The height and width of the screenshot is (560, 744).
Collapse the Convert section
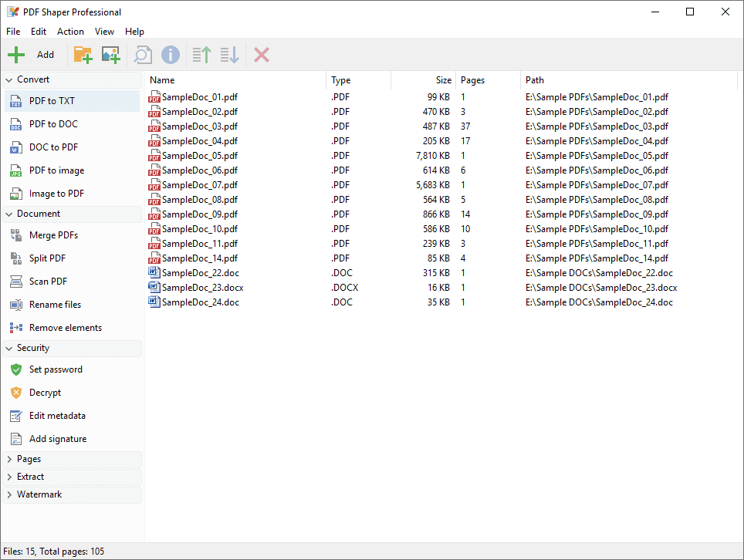pyautogui.click(x=8, y=80)
